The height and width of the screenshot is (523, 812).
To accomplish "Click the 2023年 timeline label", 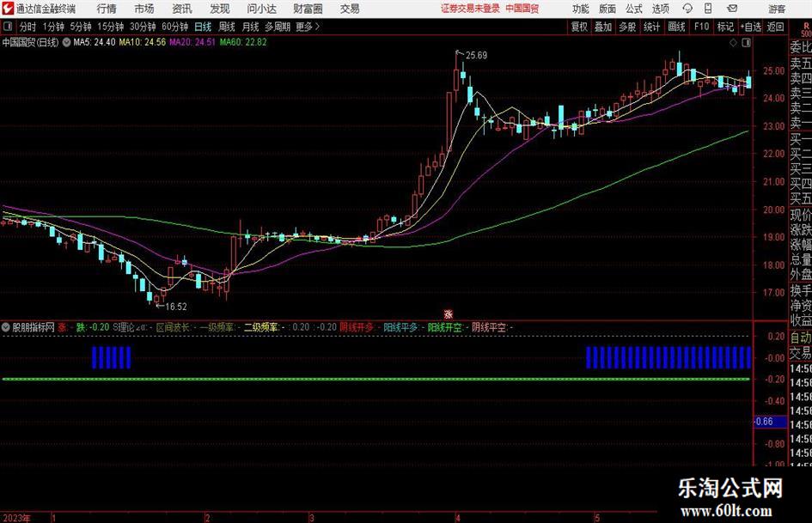I will pos(17,518).
